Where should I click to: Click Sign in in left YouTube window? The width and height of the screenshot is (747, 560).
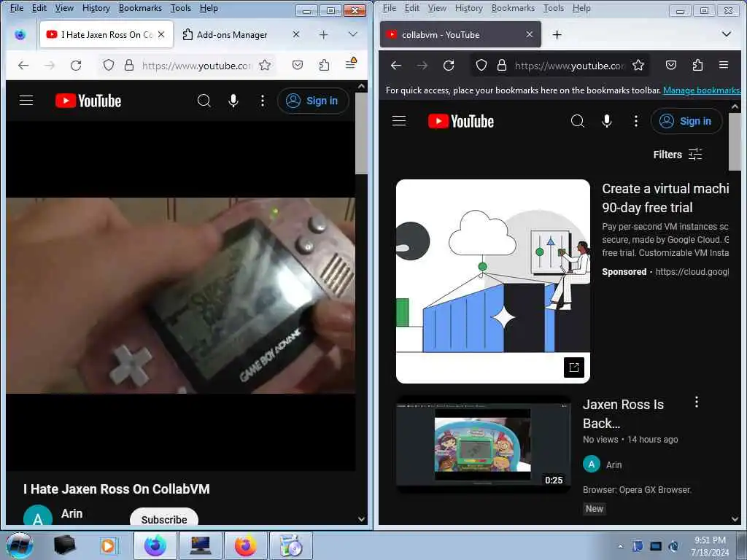(x=313, y=101)
